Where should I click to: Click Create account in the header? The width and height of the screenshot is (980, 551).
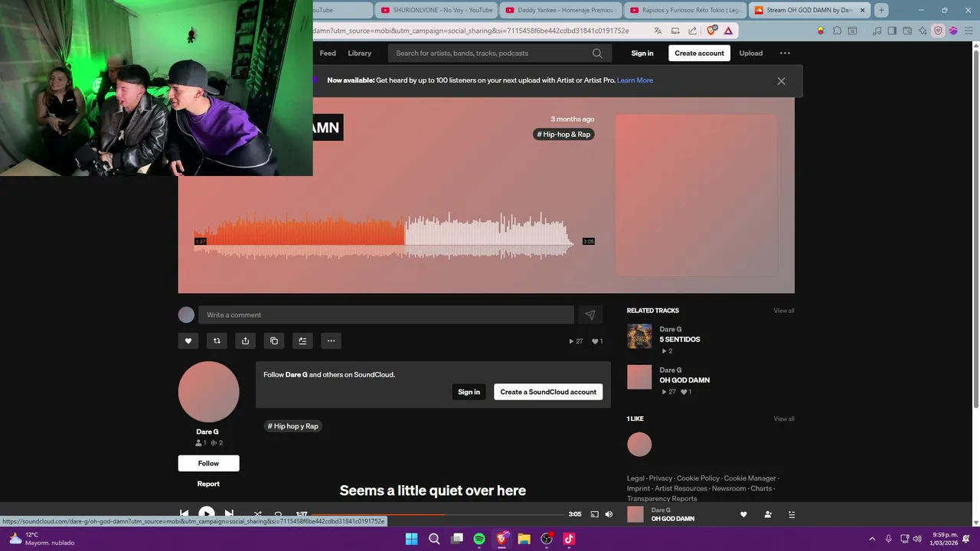click(699, 53)
